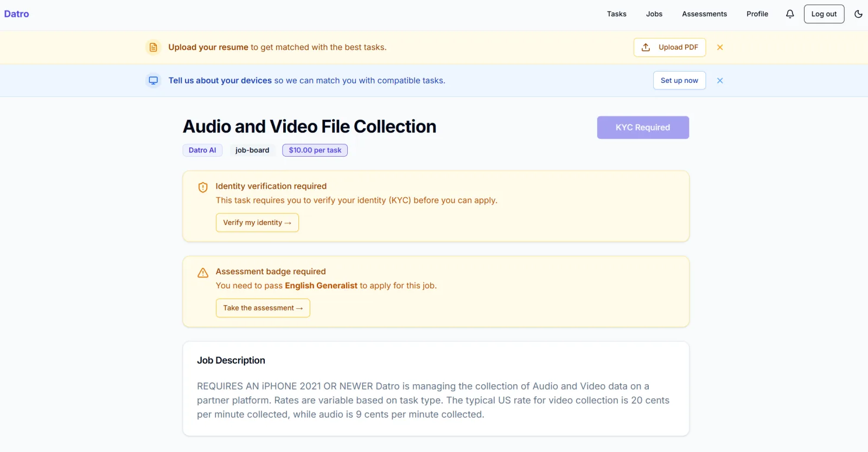This screenshot has height=452, width=868.
Task: Click the Datro AI tag
Action: 202,151
